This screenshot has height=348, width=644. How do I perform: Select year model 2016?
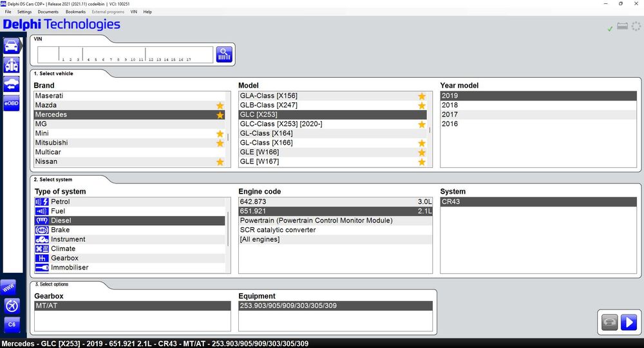[538, 124]
